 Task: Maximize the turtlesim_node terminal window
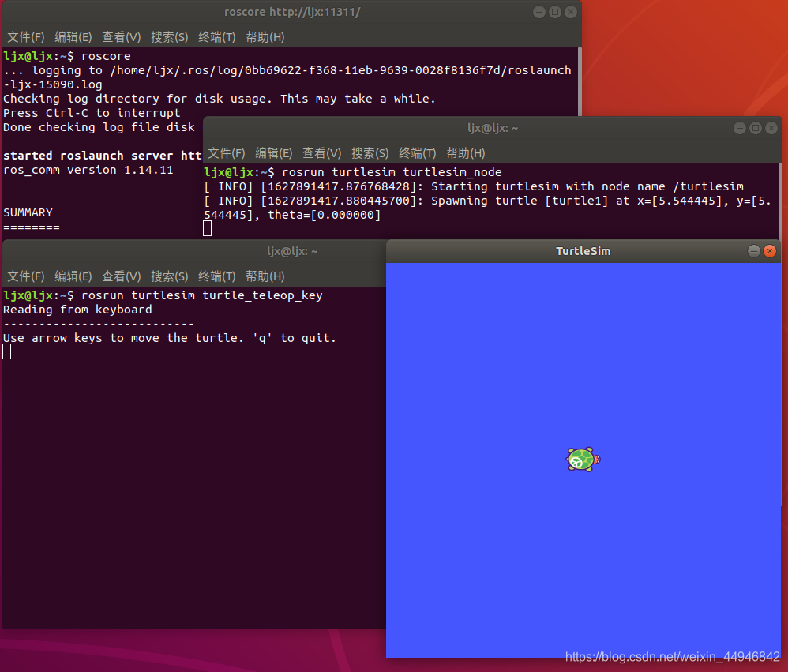coord(756,128)
